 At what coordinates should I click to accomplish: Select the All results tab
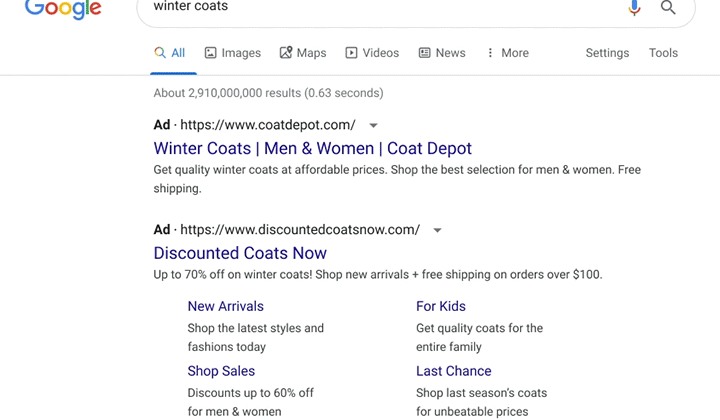click(x=169, y=53)
